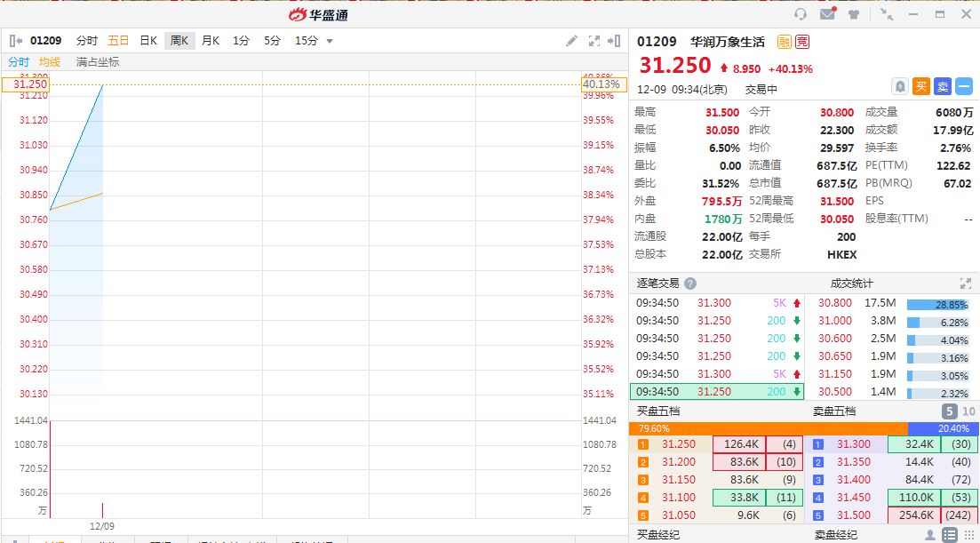Viewport: 980px width, 543px height.
Task: Select 15分 chart interval
Action: [x=307, y=41]
